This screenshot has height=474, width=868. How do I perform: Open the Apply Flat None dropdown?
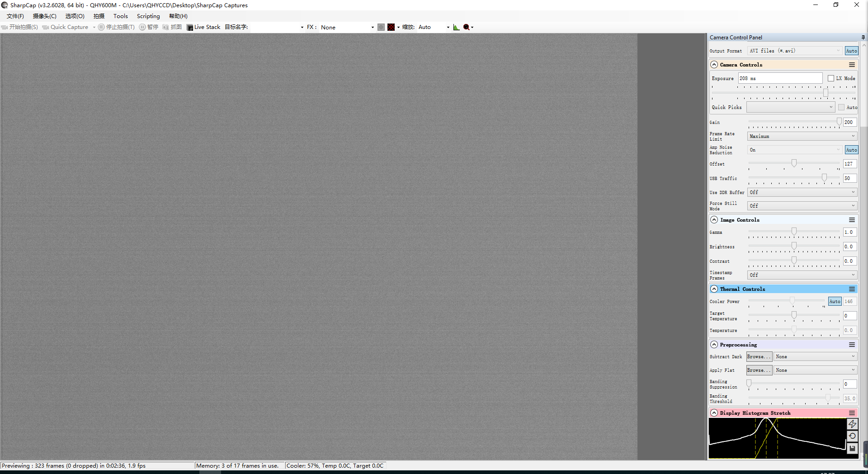point(816,370)
